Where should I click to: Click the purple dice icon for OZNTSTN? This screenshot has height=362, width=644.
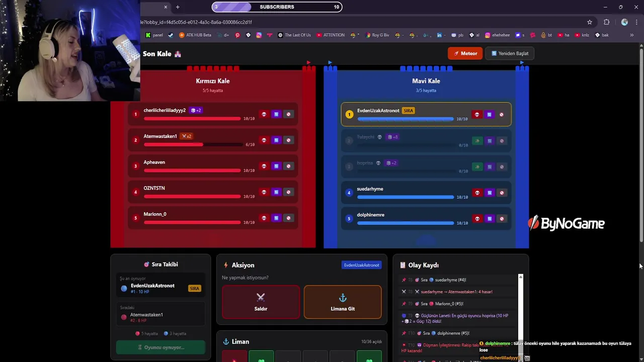click(x=276, y=192)
